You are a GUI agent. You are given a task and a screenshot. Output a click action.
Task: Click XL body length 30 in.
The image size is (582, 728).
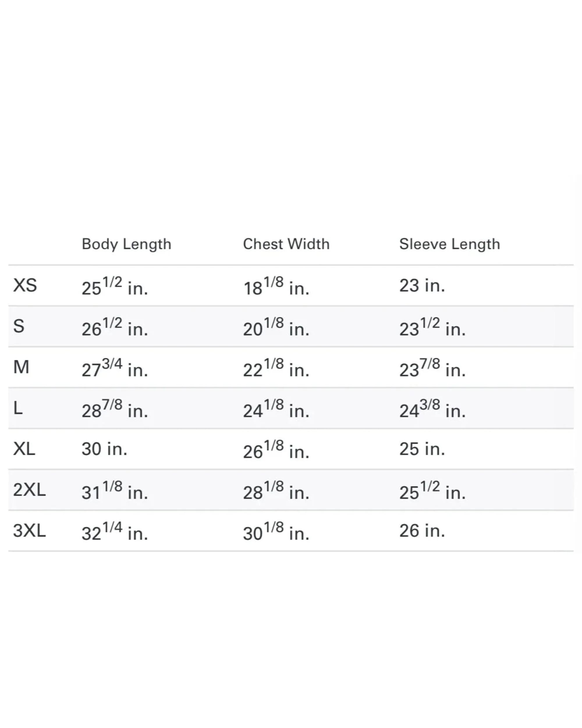(x=104, y=449)
